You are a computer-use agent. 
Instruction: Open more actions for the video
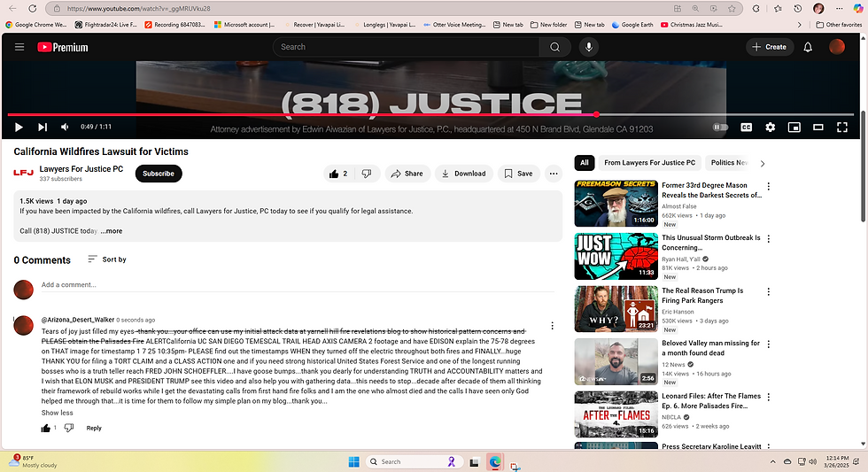(553, 174)
